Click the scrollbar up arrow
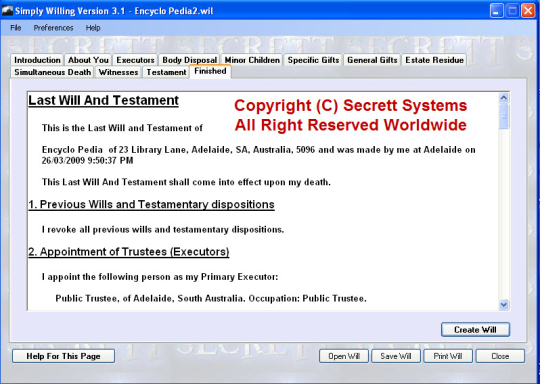This screenshot has height=384, width=540. [504, 98]
